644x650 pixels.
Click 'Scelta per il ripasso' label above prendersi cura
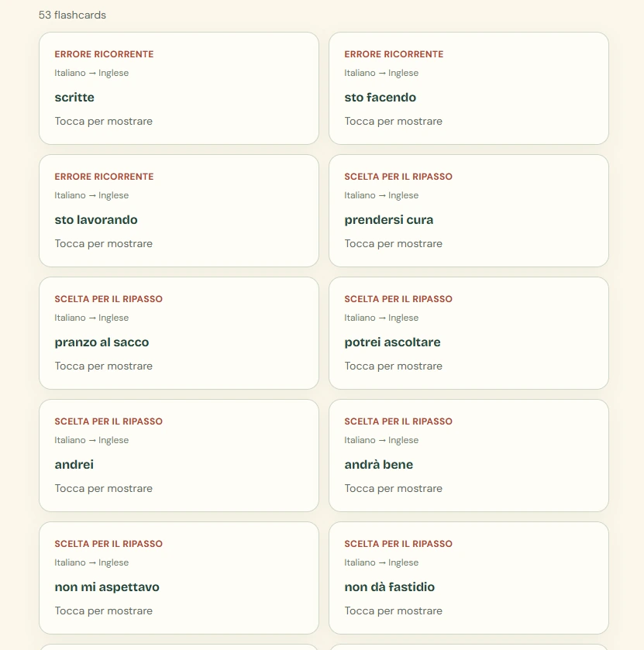click(398, 176)
